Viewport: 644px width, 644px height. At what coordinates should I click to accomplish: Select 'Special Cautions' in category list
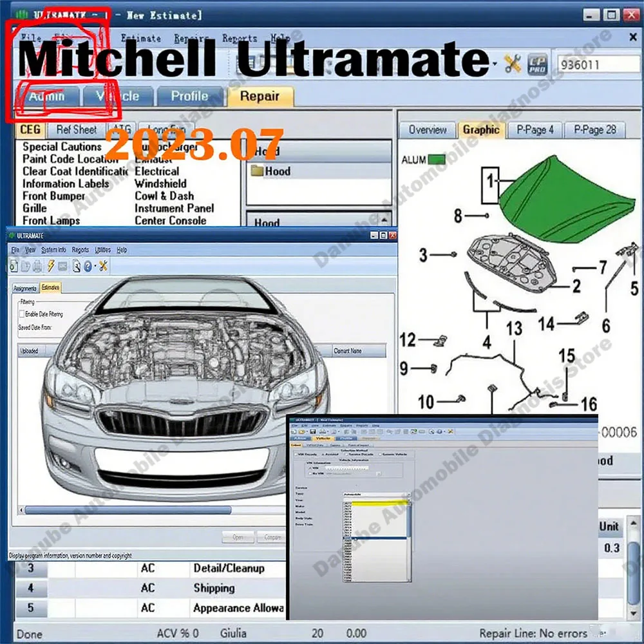tap(62, 147)
